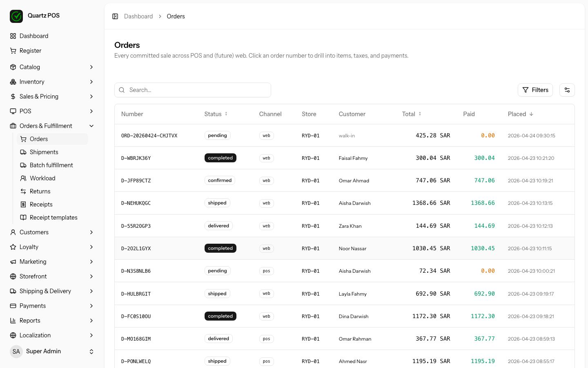Expand the Reports section chevron

click(x=91, y=321)
